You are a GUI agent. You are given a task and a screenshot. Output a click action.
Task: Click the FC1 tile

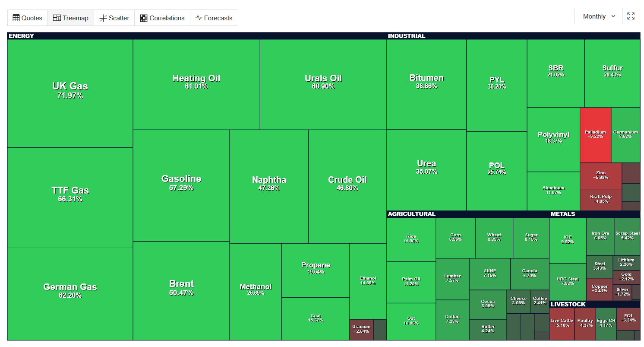coord(628,319)
